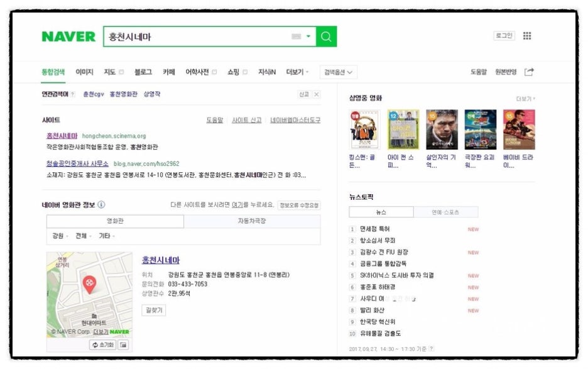Click the green search magnifier button
The width and height of the screenshot is (588, 369).
326,36
